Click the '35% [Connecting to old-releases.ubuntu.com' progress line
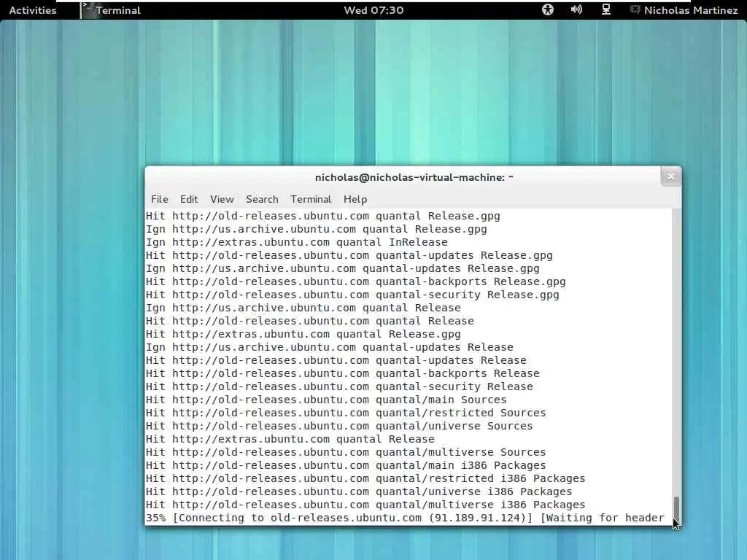 click(x=405, y=518)
